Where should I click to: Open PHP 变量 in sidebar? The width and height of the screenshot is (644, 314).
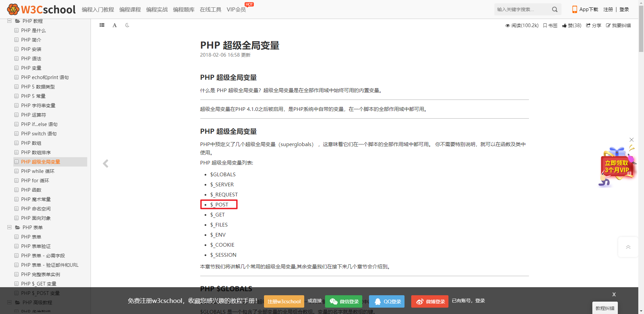pyautogui.click(x=31, y=68)
